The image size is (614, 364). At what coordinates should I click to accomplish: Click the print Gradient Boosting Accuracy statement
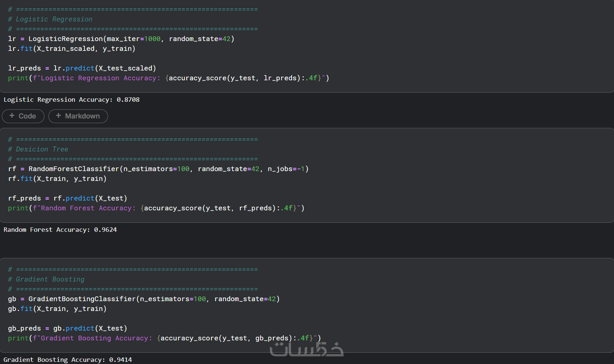(x=164, y=338)
